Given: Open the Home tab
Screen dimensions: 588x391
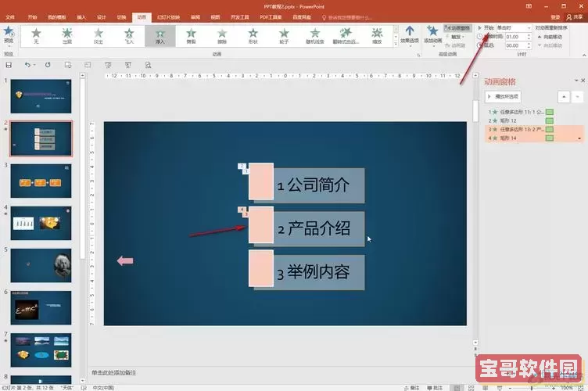Looking at the screenshot, I should point(32,17).
